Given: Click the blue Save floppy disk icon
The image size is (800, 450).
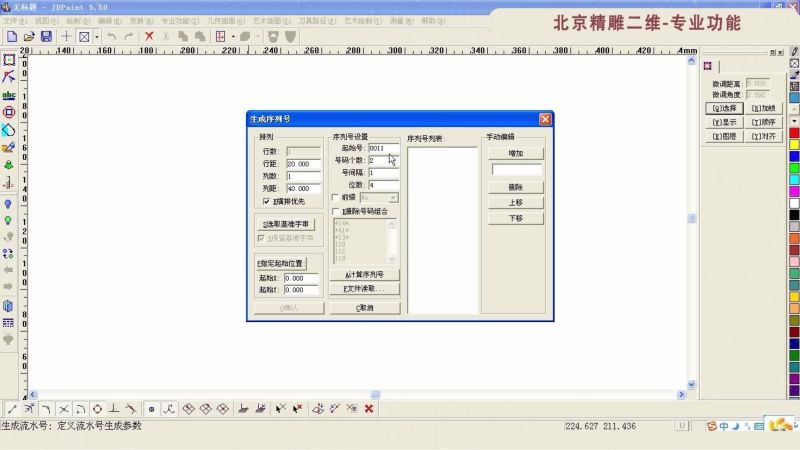Looking at the screenshot, I should pyautogui.click(x=46, y=36).
